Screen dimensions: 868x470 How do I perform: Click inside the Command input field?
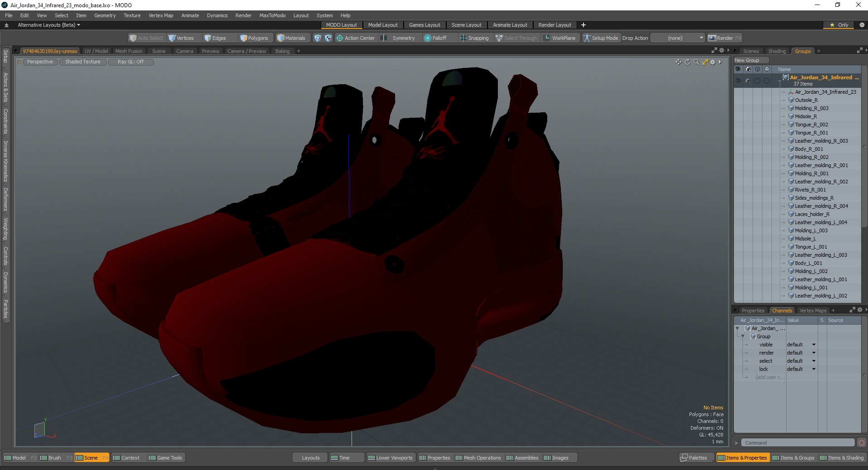coord(798,443)
